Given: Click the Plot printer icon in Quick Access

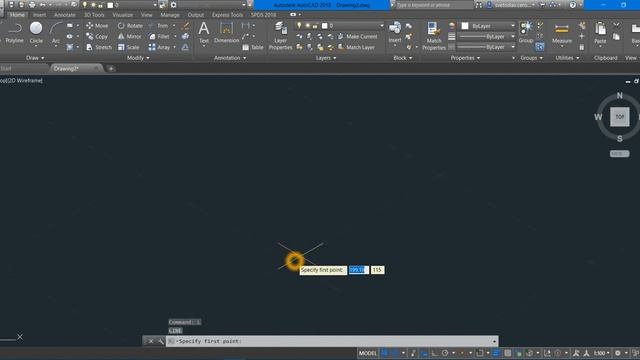Looking at the screenshot, I should [x=32, y=5].
